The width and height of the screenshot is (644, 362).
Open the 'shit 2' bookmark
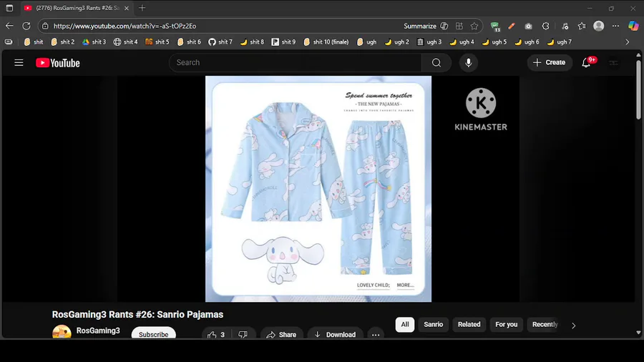click(x=63, y=42)
